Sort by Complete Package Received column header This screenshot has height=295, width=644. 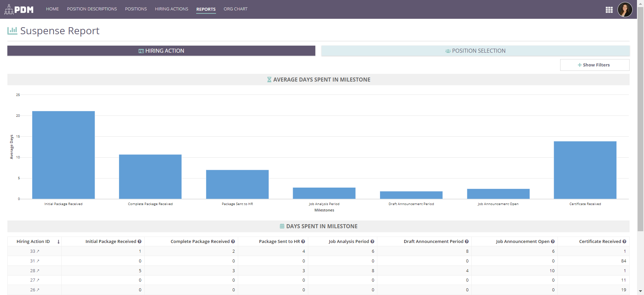(200, 242)
